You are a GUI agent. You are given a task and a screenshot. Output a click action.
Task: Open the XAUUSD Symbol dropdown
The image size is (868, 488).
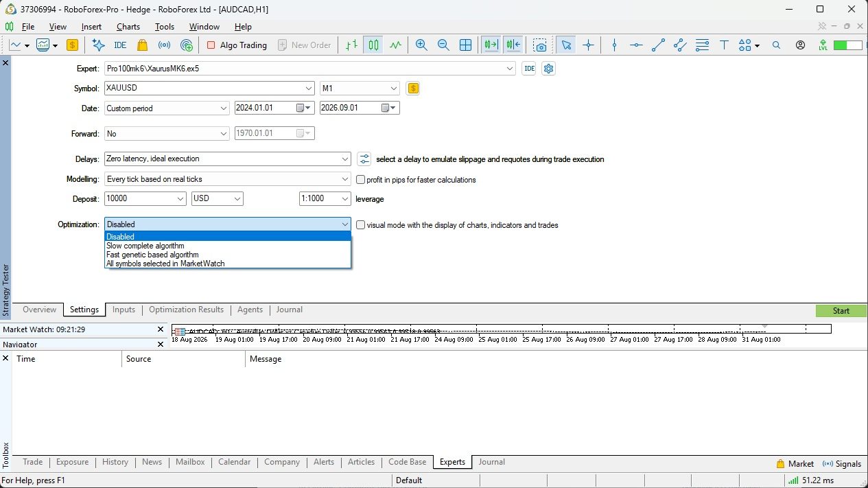309,89
